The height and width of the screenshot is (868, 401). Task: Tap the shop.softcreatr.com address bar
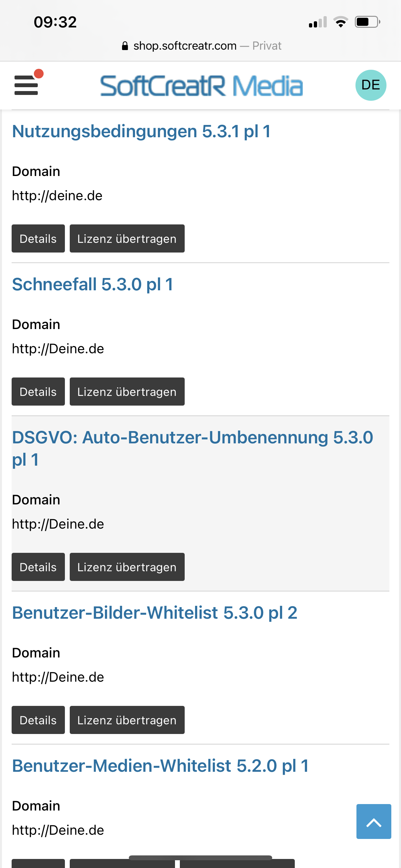[185, 46]
